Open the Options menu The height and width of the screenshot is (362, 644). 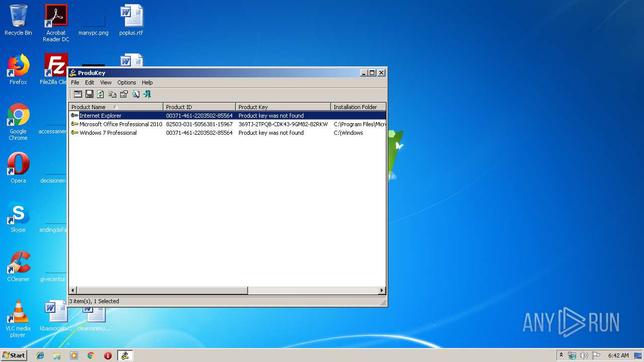tap(127, 82)
